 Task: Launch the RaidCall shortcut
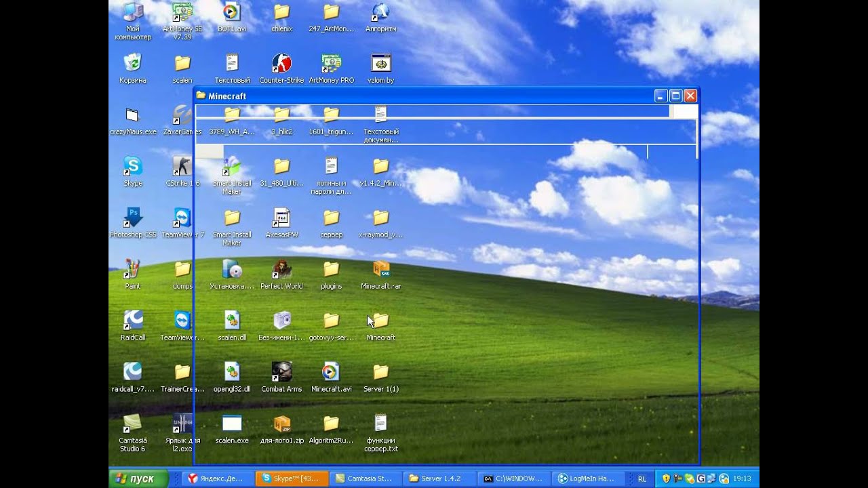point(133,326)
